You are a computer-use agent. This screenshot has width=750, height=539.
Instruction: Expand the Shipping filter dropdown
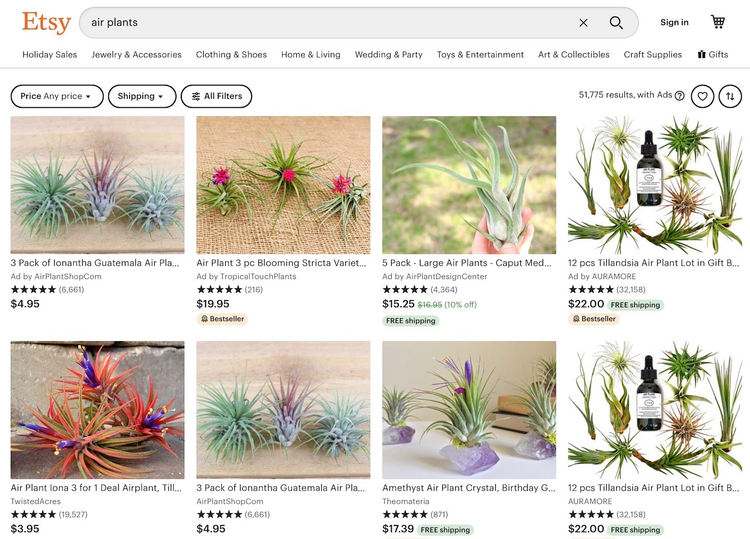click(x=142, y=96)
